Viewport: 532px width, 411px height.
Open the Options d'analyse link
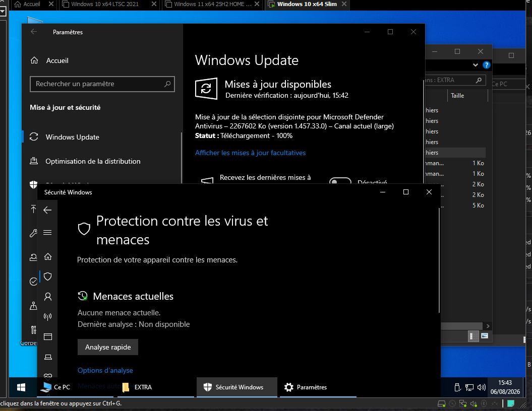[105, 370]
